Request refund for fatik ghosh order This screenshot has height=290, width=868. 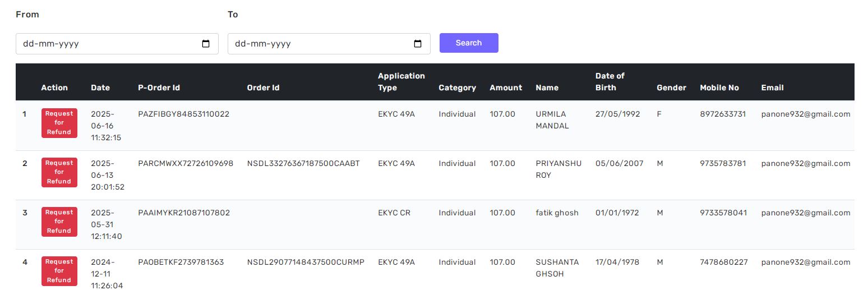[59, 222]
